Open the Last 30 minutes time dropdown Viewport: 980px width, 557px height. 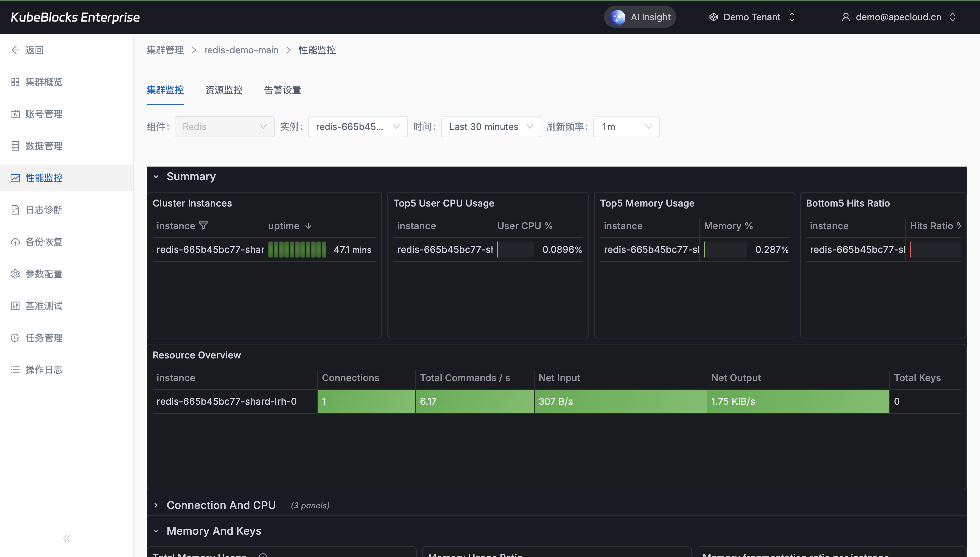click(x=491, y=127)
